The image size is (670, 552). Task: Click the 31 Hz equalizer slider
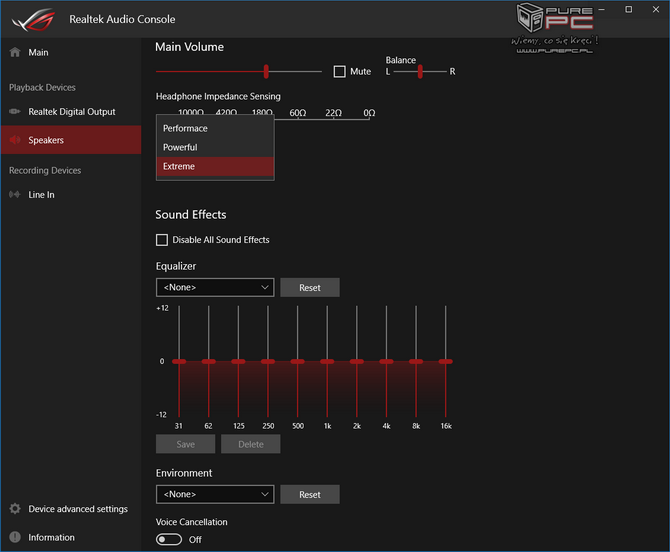179,361
